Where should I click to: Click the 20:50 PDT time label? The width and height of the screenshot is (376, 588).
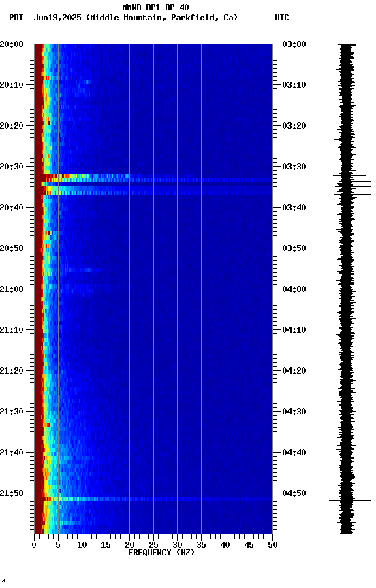pos(12,248)
